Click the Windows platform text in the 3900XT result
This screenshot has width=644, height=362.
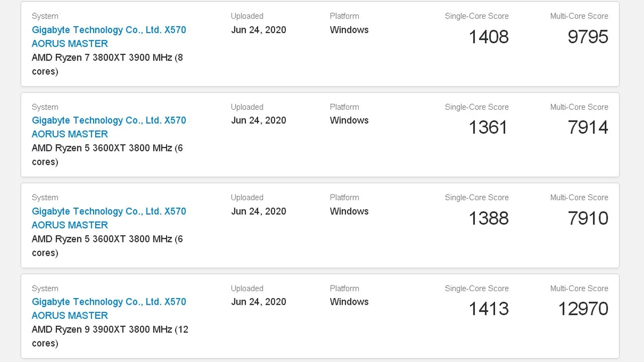(349, 302)
